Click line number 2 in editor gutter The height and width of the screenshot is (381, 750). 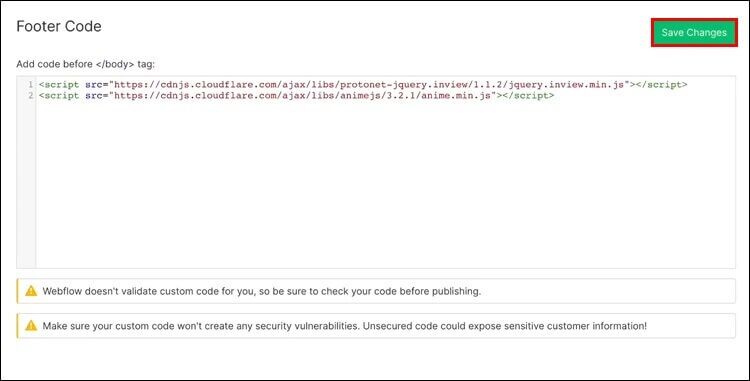30,96
